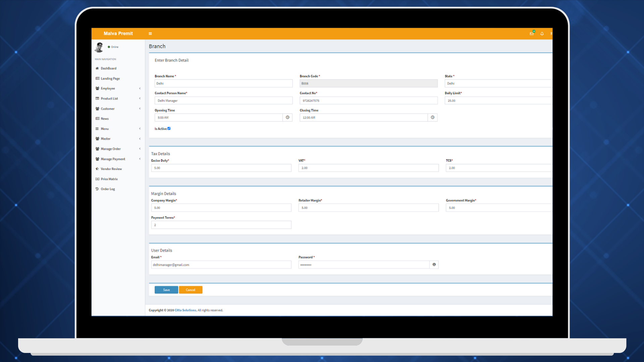
Task: Click the Product List icon
Action: pyautogui.click(x=97, y=99)
